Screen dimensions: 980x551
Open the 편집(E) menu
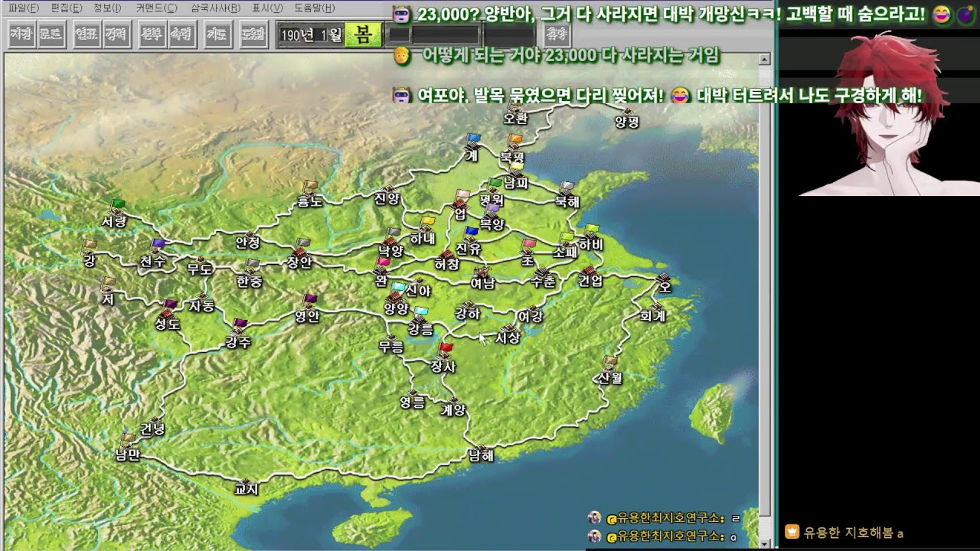(x=67, y=8)
